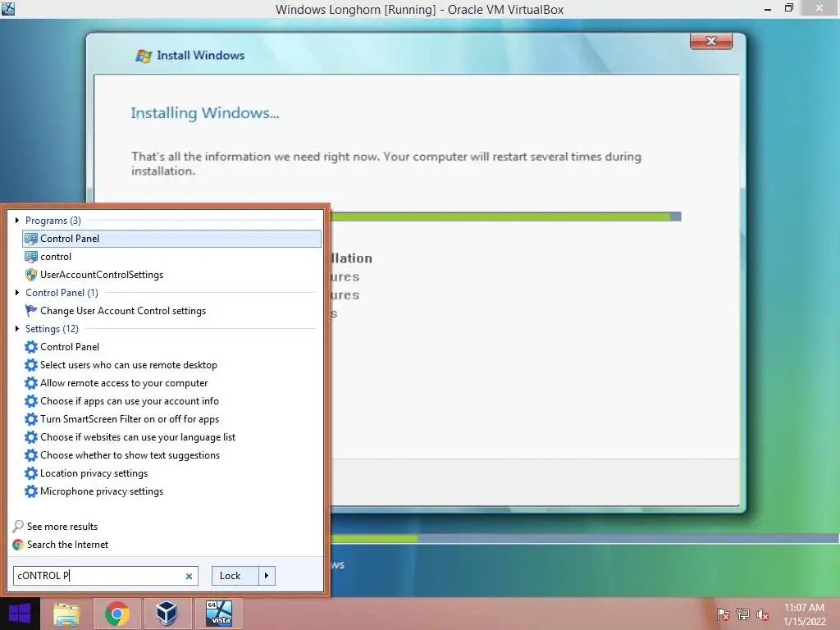Collapse the Settings (12) group
Image resolution: width=840 pixels, height=630 pixels.
tap(17, 328)
